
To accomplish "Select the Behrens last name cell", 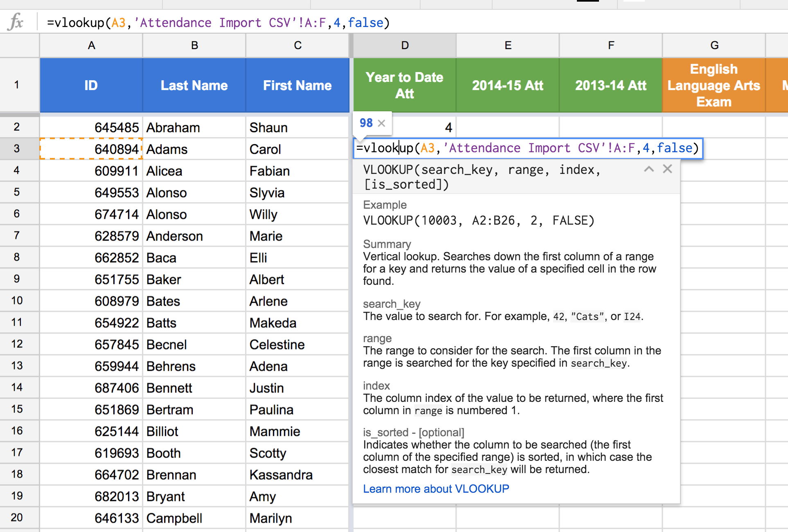I will point(194,366).
